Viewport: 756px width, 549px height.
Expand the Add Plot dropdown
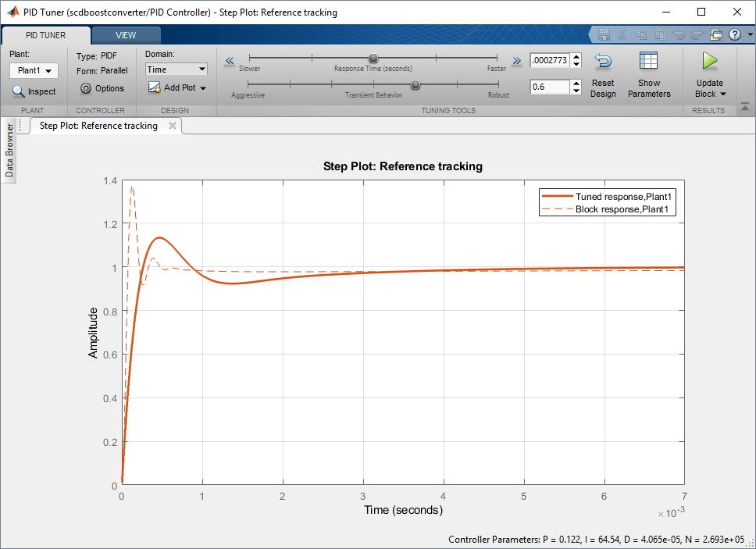[204, 88]
